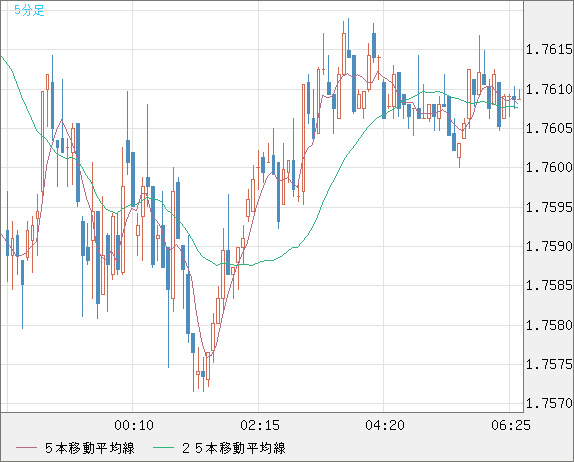Click the 06:25 time axis label
574x462 pixels.
[x=511, y=425]
